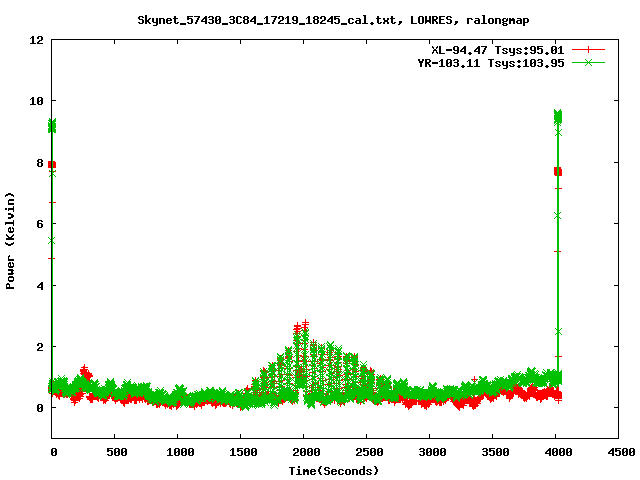Click y-axis tick label 10
The height and width of the screenshot is (480, 640).
pos(36,101)
